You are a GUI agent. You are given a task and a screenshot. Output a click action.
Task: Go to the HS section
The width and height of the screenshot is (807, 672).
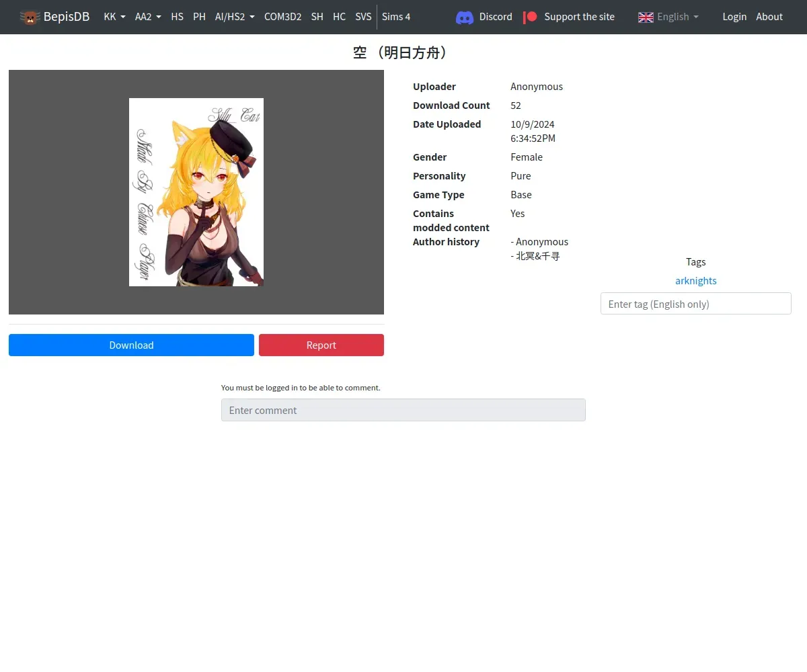click(177, 17)
